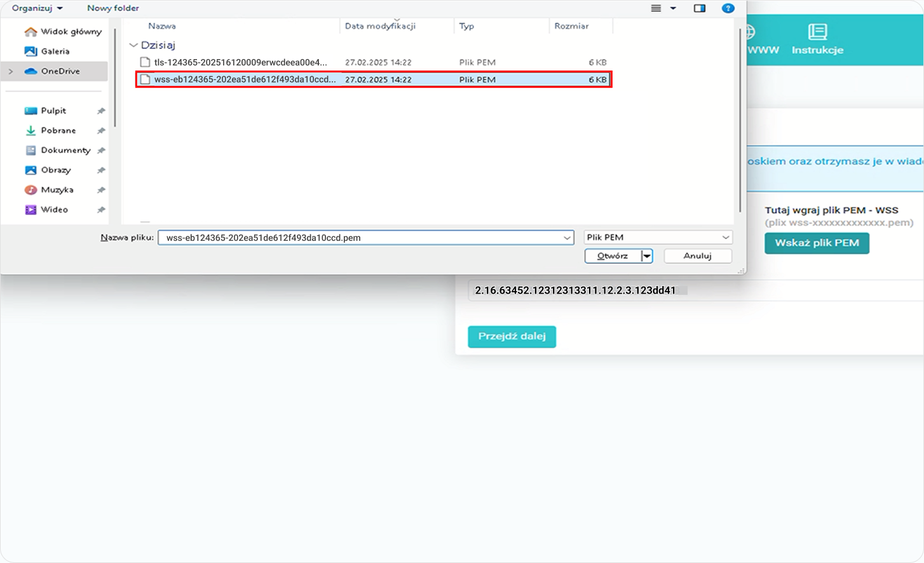The height and width of the screenshot is (563, 924).
Task: Click the Przejdź dalej button
Action: pyautogui.click(x=512, y=336)
